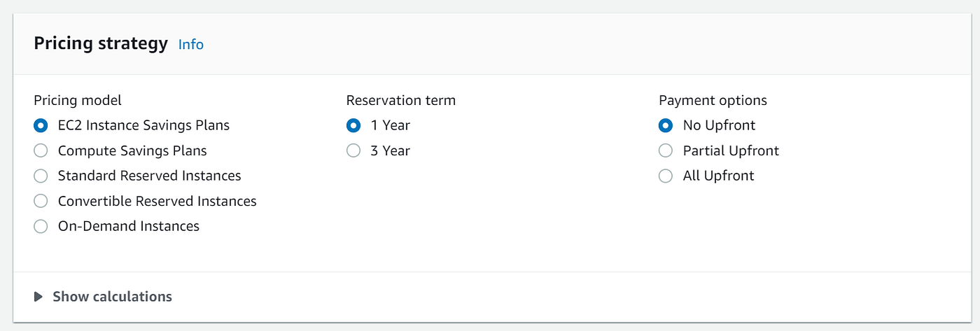Click the 'On-Demand Instances' label text
The width and height of the screenshot is (980, 331).
(129, 227)
